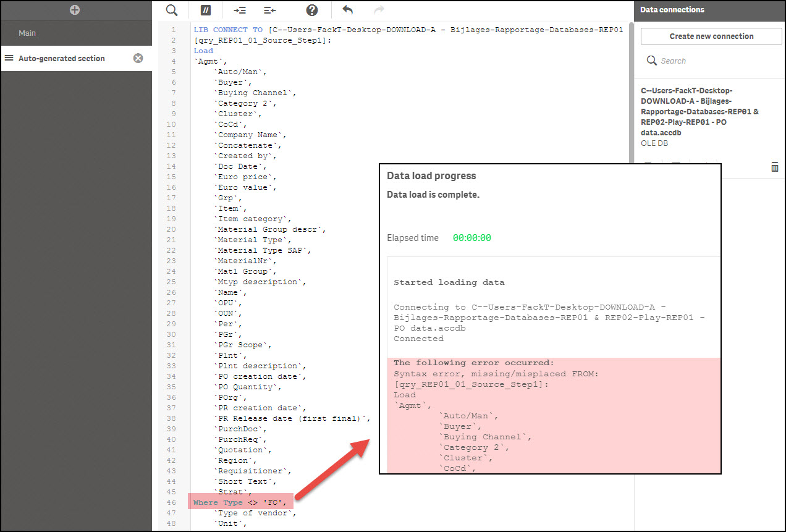Click the indent icon in the toolbar

pos(240,10)
